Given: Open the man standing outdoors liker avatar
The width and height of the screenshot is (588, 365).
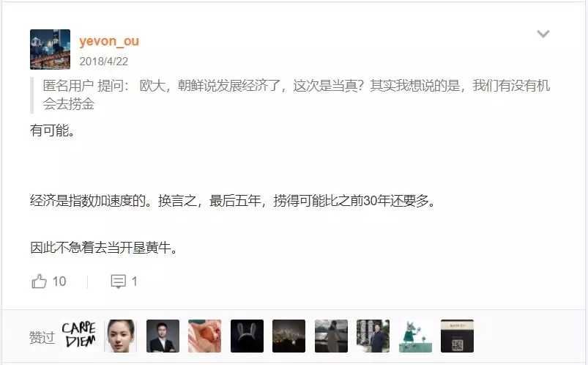Looking at the screenshot, I should click(x=373, y=336).
